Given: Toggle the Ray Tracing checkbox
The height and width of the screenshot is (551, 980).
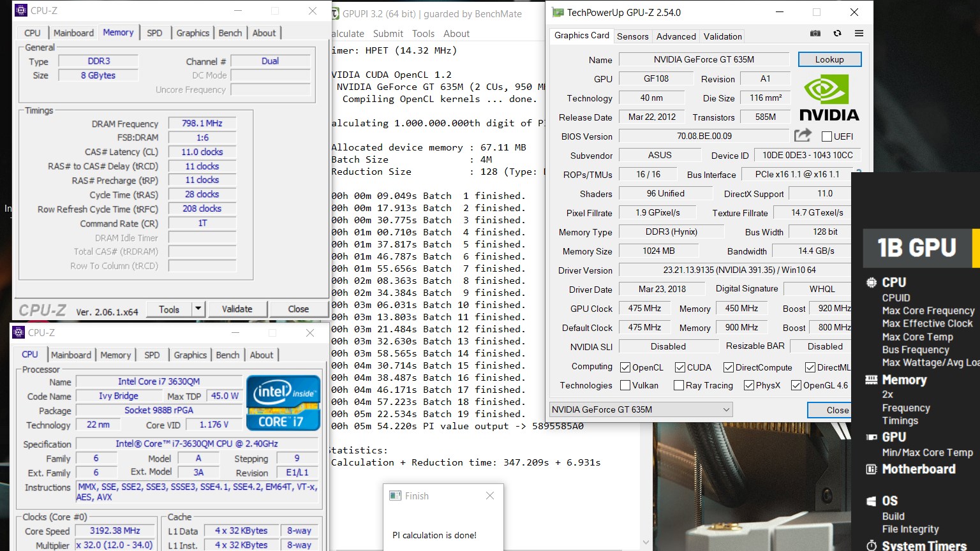Looking at the screenshot, I should click(x=679, y=385).
